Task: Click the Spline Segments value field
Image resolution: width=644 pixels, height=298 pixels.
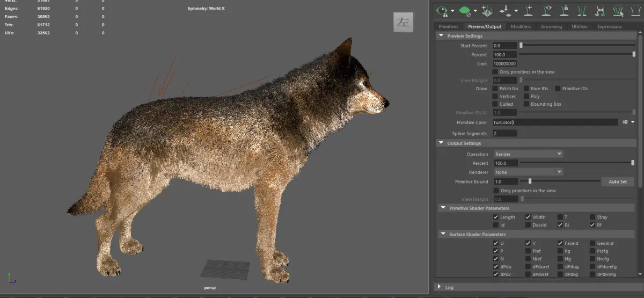Action: [504, 133]
